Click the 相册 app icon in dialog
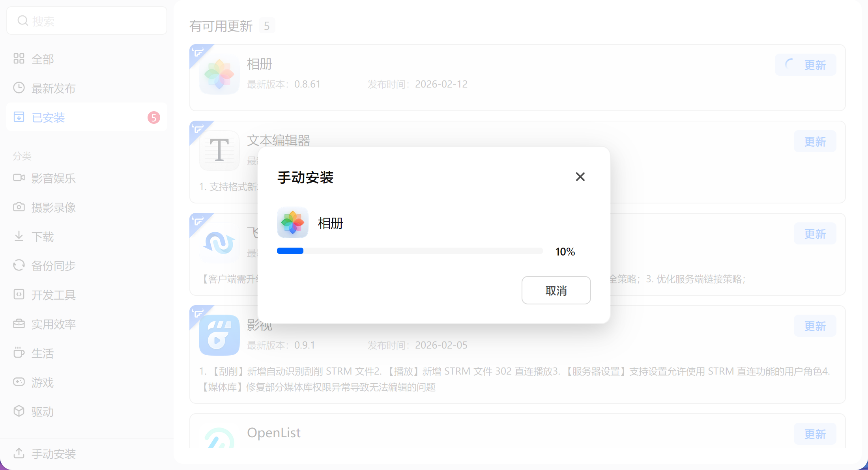This screenshot has width=868, height=470. tap(292, 222)
